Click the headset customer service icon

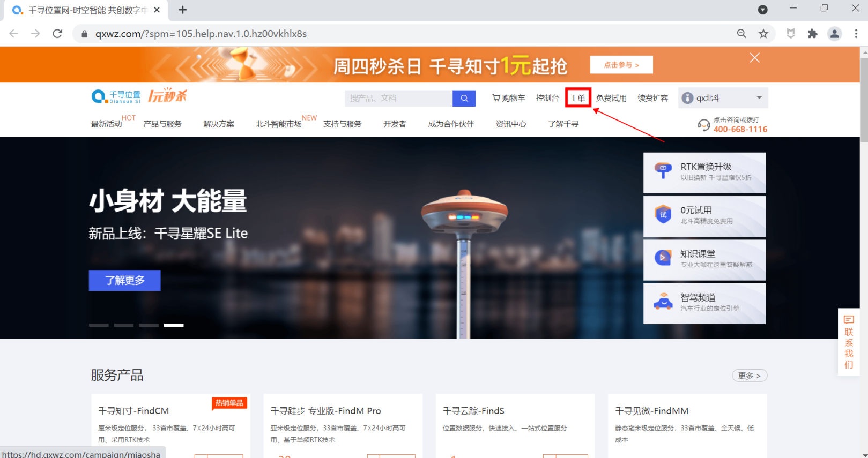(703, 125)
